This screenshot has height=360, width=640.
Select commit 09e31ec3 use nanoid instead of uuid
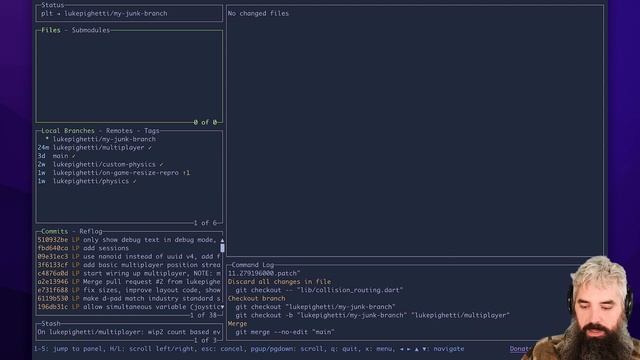tap(129, 257)
